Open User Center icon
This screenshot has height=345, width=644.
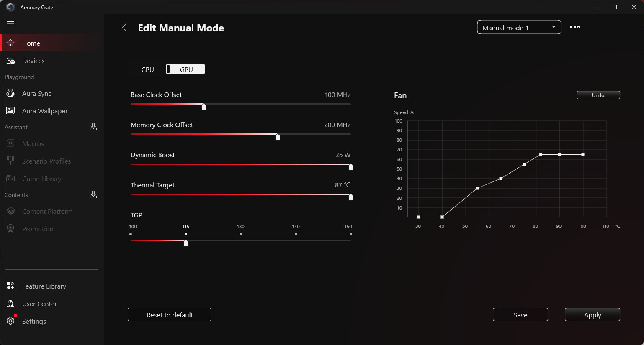point(11,304)
